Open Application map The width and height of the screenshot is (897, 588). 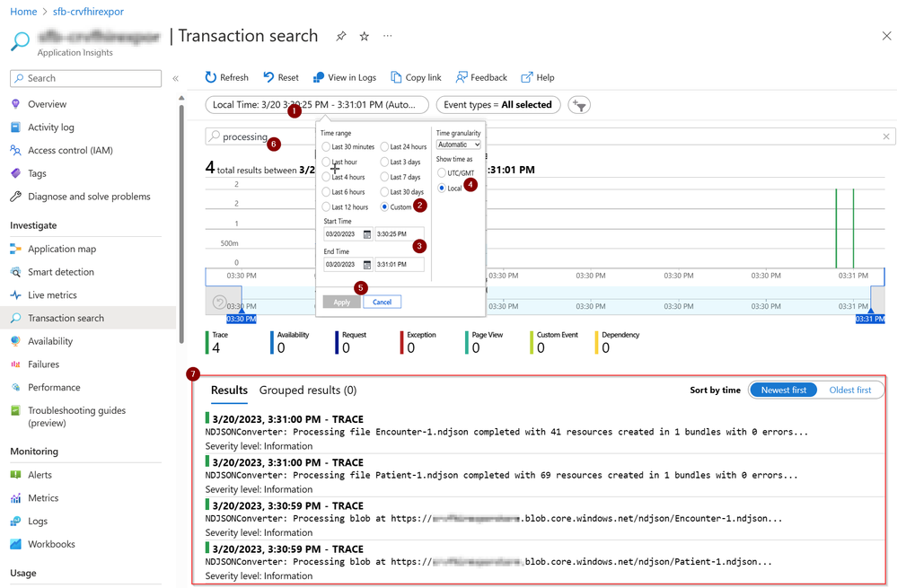[62, 249]
